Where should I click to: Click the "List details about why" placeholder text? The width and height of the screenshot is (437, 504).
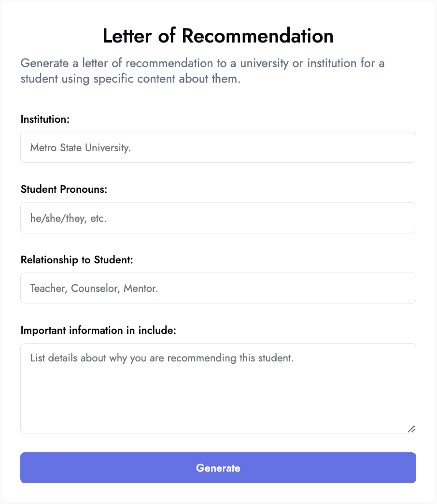pos(79,358)
